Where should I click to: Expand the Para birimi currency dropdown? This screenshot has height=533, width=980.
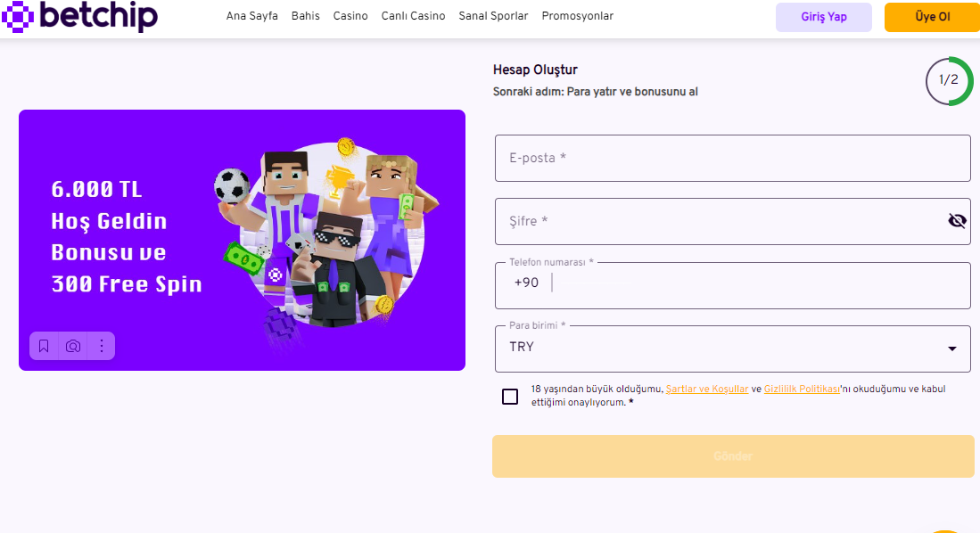pos(732,348)
